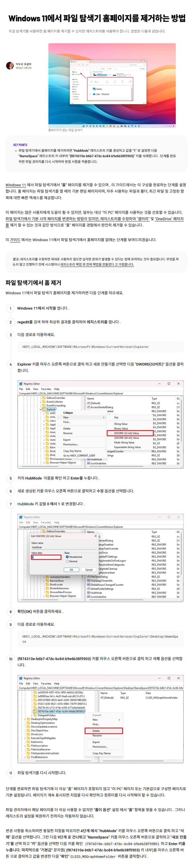Click the BannerStore folder icon in the tree
The image size is (193, 868).
[47, 580]
